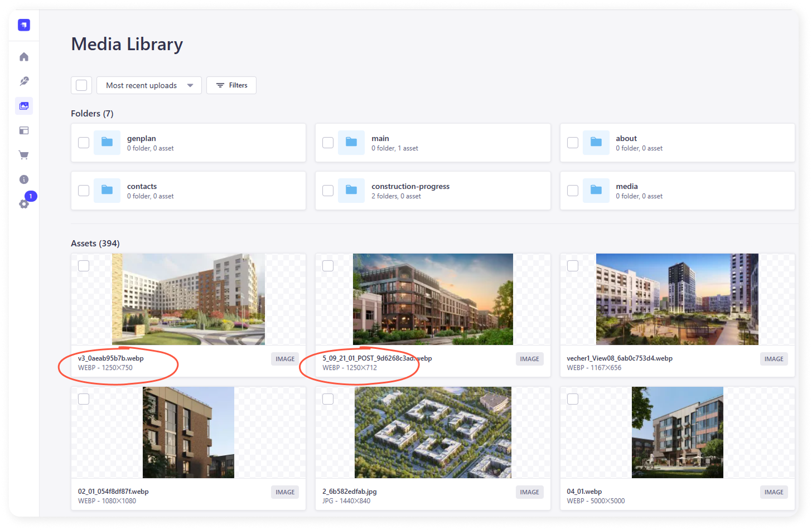Viewport: 812px width, 530px height.
Task: Click vecher1_View08 image thumbnail
Action: 677,299
